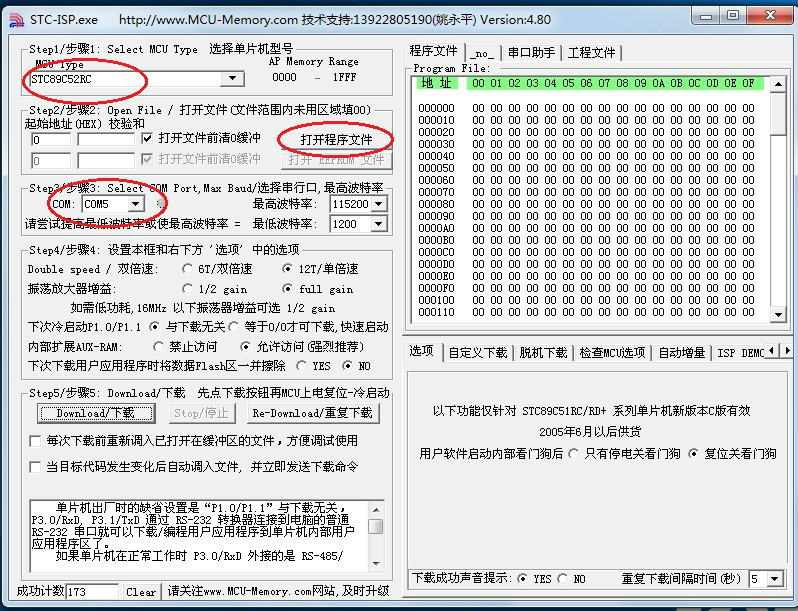798x611 pixels.
Task: Check clear buffer before opening file
Action: [x=149, y=138]
